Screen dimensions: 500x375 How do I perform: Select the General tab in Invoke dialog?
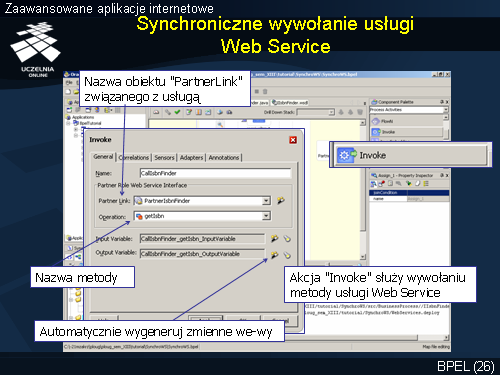pyautogui.click(x=103, y=157)
